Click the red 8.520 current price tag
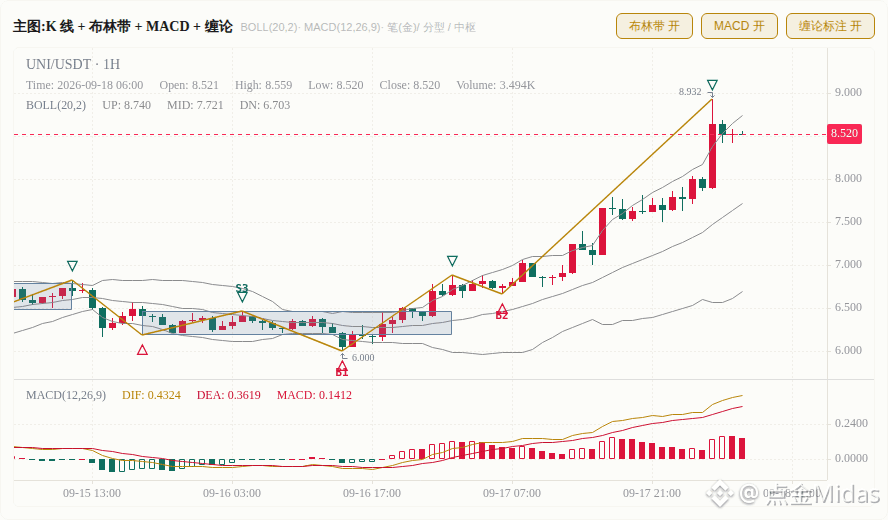This screenshot has height=520, width=888. coord(844,134)
